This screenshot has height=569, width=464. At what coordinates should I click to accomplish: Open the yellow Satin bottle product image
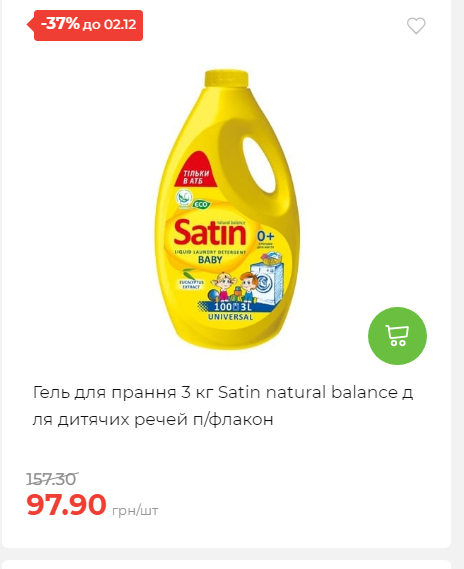click(227, 210)
